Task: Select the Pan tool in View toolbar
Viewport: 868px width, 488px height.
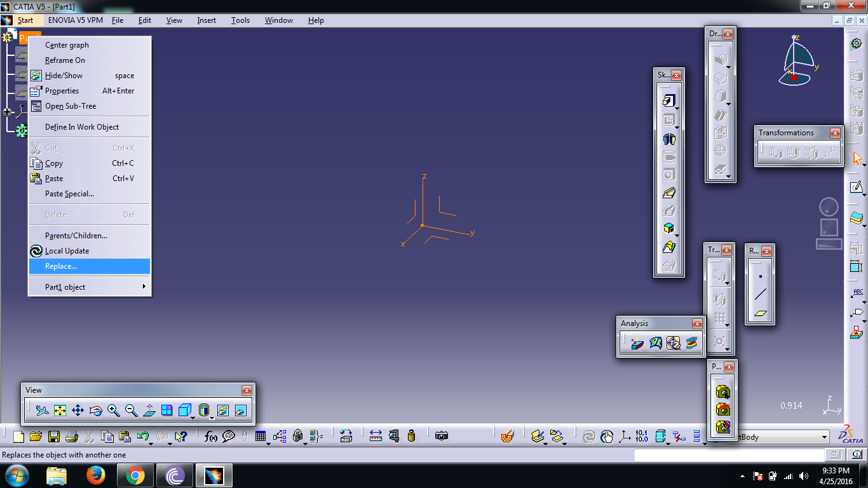Action: point(78,410)
